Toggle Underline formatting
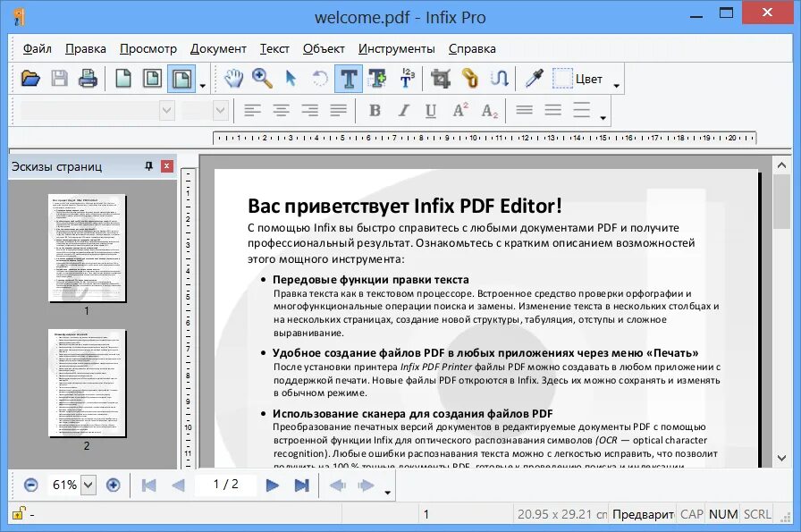This screenshot has height=532, width=801. (x=431, y=110)
